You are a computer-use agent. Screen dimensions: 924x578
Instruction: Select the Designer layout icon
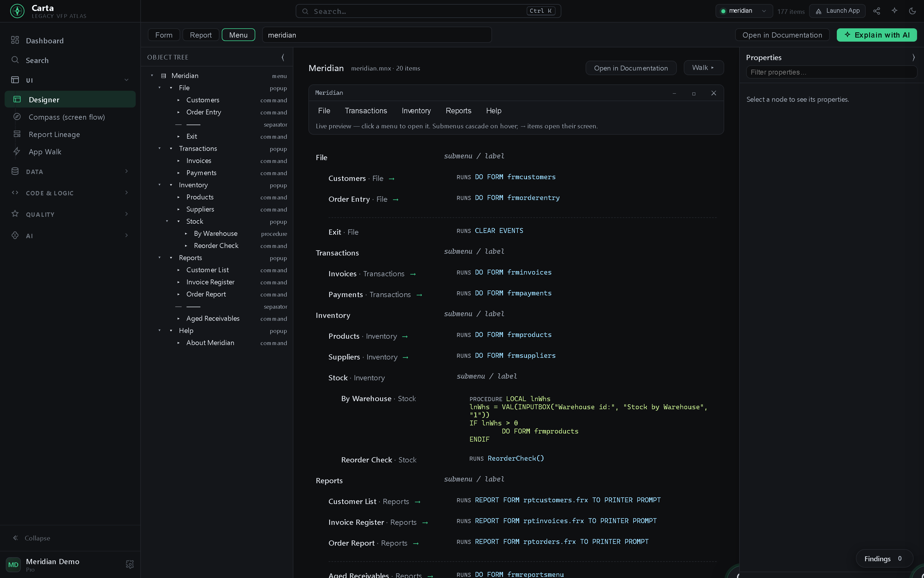(17, 99)
